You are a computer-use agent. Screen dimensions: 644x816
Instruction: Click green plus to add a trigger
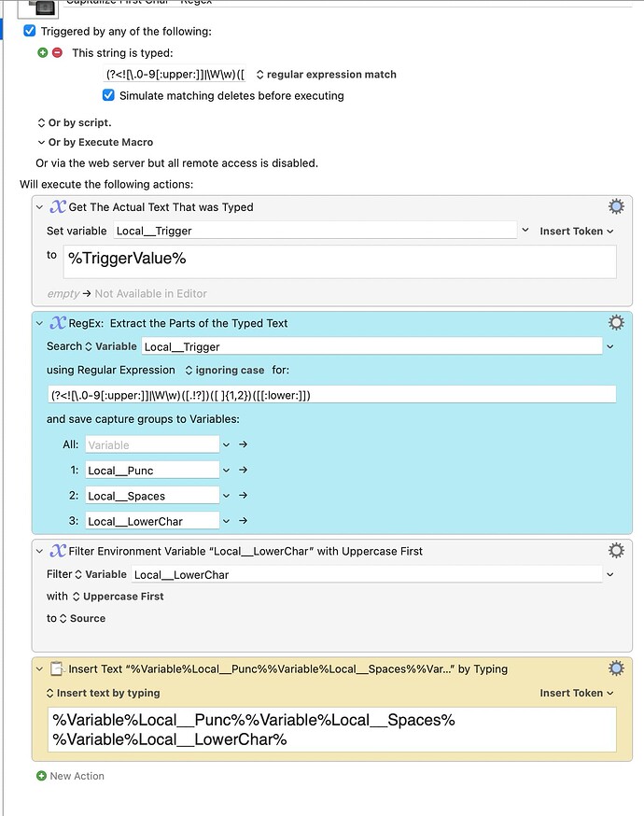[43, 53]
